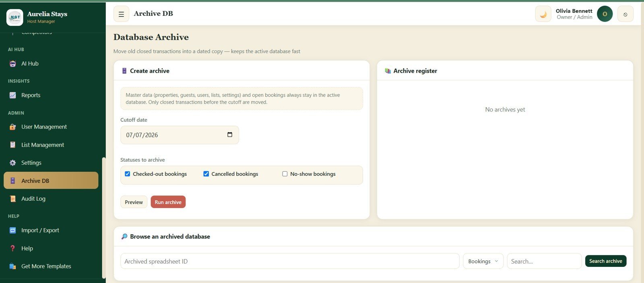Image resolution: width=644 pixels, height=283 pixels.
Task: Click the Cutoff date field
Action: pos(180,135)
